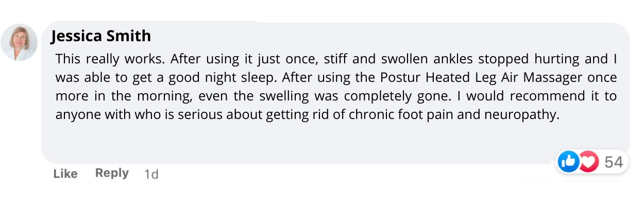Reply to Jessica Smith's comment
Screen dimensions: 644x206
[x=112, y=174]
